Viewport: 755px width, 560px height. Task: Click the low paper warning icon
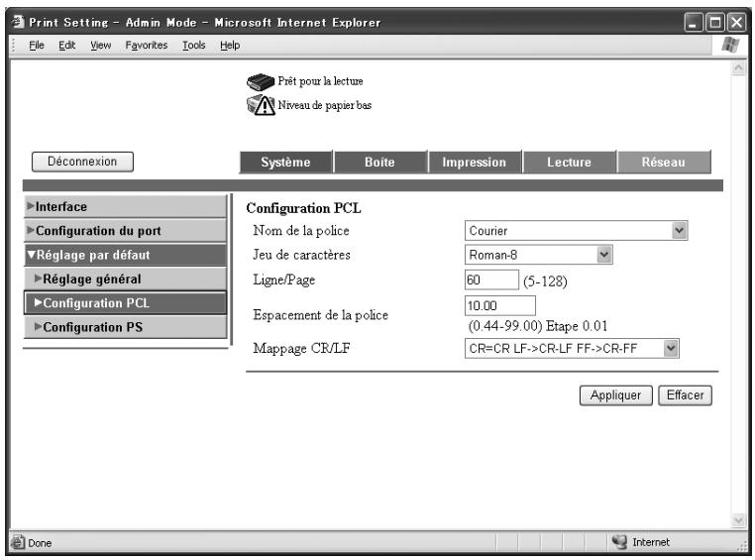tap(261, 104)
